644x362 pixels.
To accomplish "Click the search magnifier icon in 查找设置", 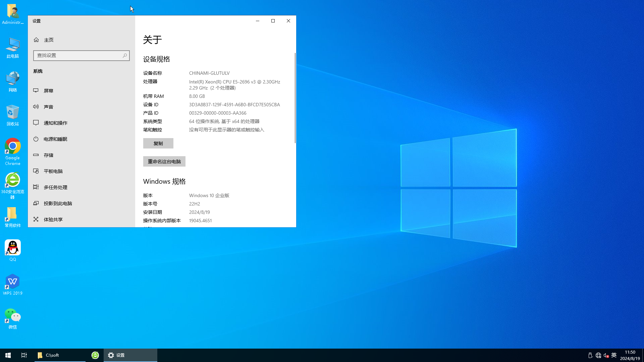I will pos(125,56).
